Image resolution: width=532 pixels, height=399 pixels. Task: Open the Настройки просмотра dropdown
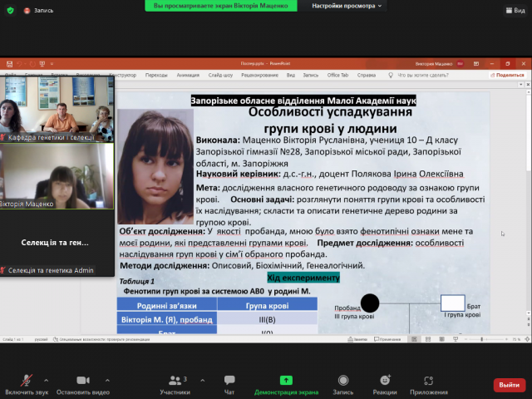(347, 6)
